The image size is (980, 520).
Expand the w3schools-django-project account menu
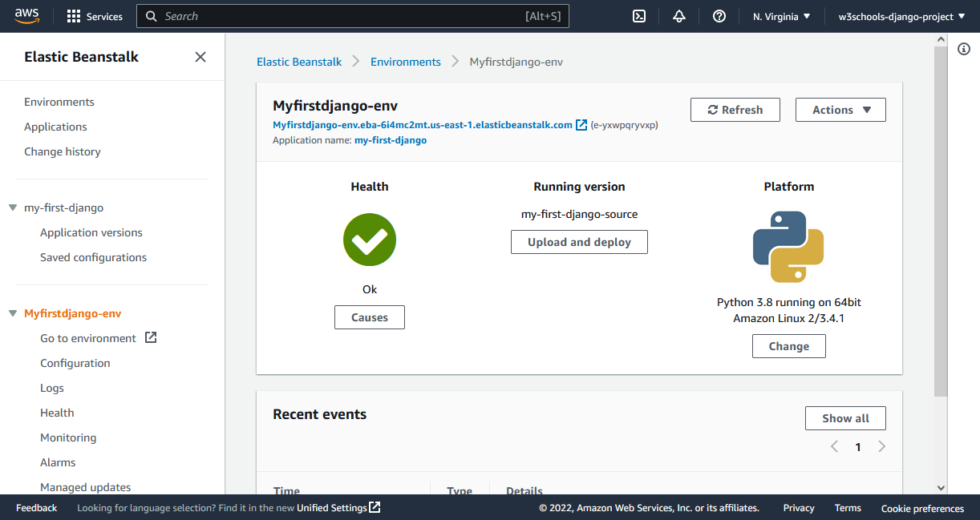point(901,16)
